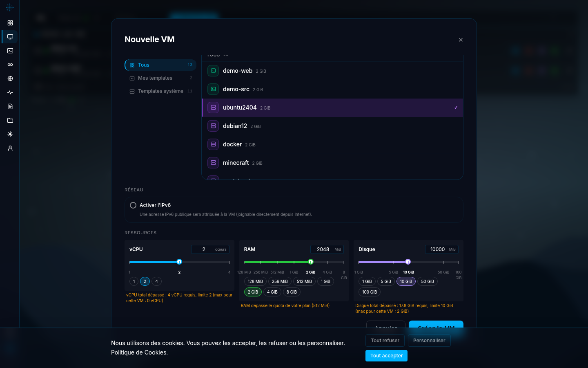This screenshot has width=588, height=368.
Task: Choose the 100 GiB disk preset
Action: click(370, 292)
